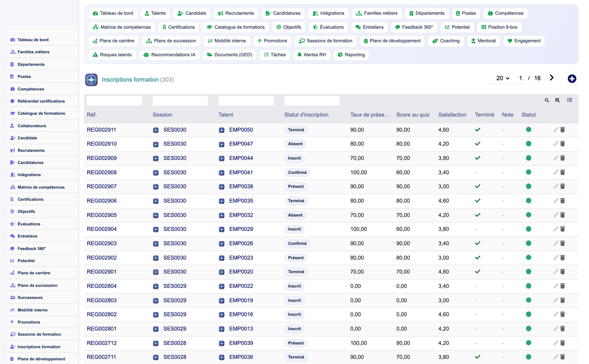Open the column list options icon
The height and width of the screenshot is (364, 589).
click(569, 100)
